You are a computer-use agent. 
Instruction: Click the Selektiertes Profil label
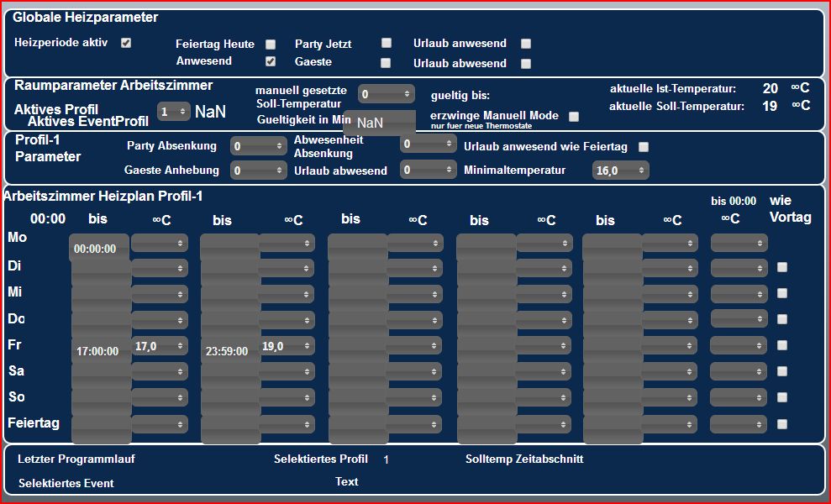[321, 459]
